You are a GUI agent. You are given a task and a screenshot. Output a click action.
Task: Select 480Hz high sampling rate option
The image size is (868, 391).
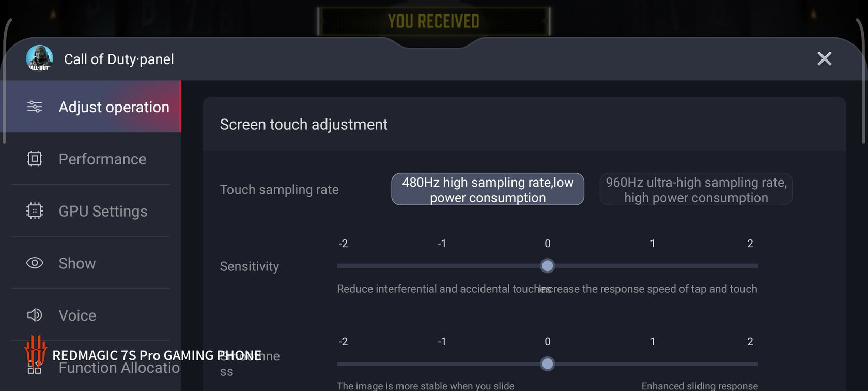click(x=488, y=189)
